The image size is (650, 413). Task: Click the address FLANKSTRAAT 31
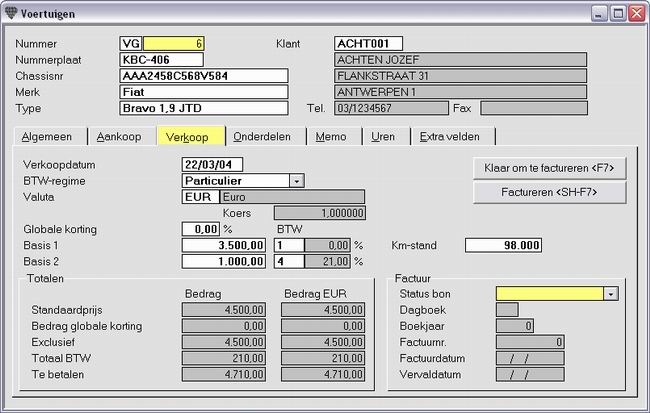coord(461,76)
